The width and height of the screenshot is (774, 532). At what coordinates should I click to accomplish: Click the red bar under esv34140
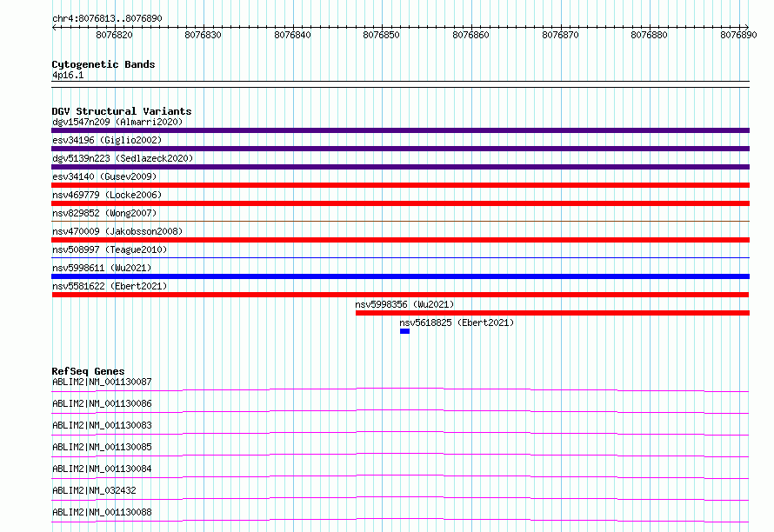pyautogui.click(x=400, y=185)
